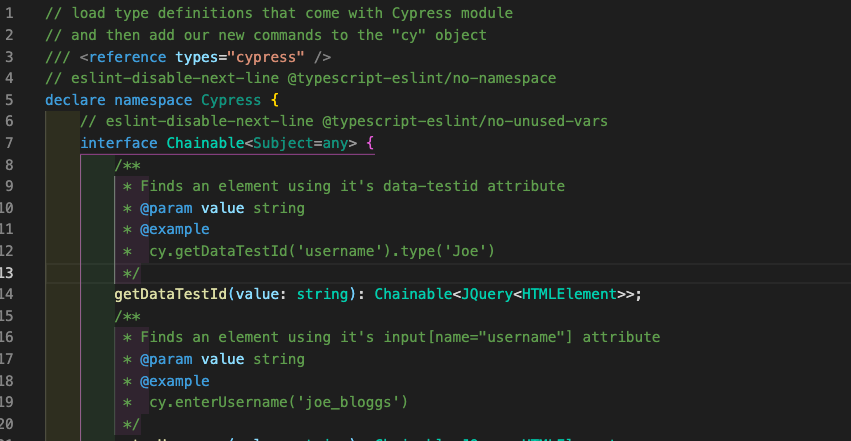This screenshot has width=851, height=441.
Task: Click the "cypress" string on line 3
Action: (x=266, y=57)
